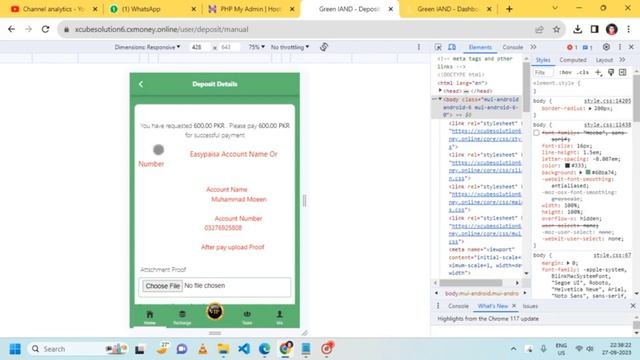Viewport: 640px width, 360px height.
Task: Click the Elements panel horizontal scrollbar
Action: click(x=471, y=283)
